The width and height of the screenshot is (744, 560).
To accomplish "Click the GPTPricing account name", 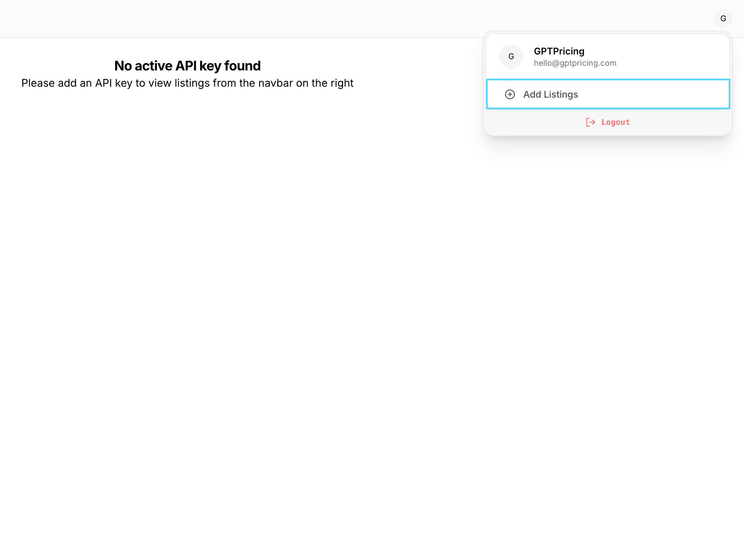I will pyautogui.click(x=559, y=51).
